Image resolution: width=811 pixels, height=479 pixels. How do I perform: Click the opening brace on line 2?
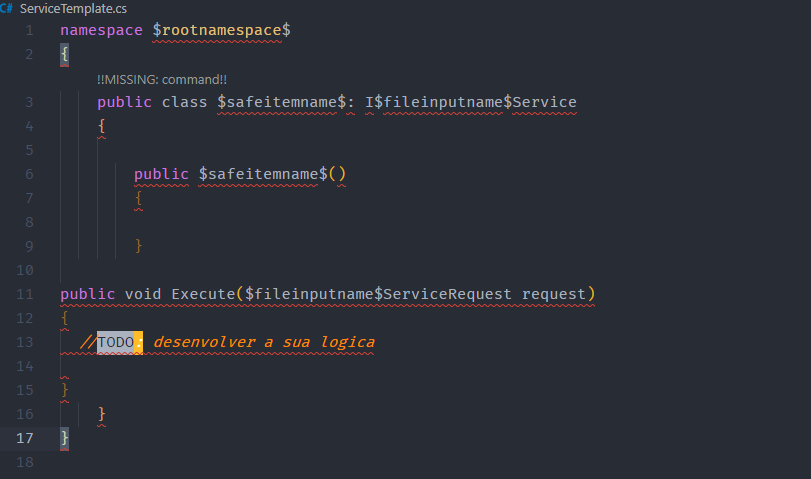(x=64, y=54)
